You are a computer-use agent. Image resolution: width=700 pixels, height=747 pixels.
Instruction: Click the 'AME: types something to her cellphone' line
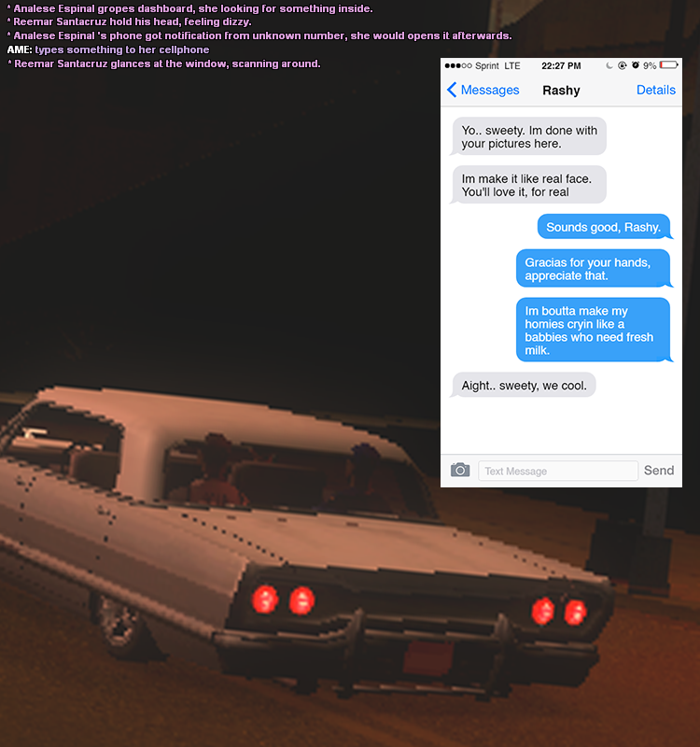pyautogui.click(x=108, y=49)
